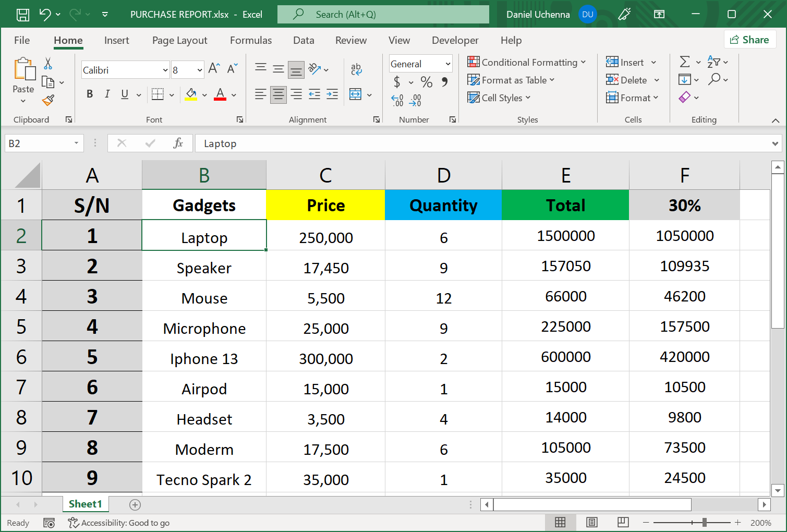Switch to the Formulas ribbon tab

click(251, 40)
